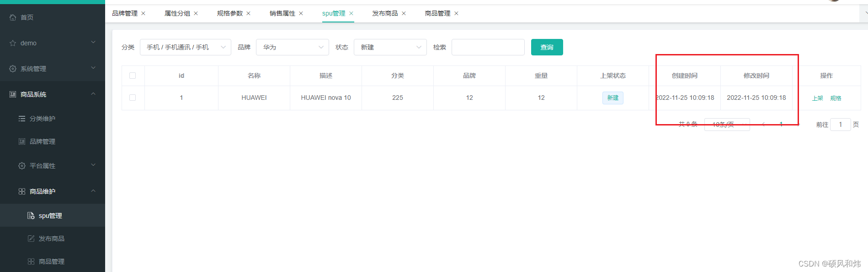Close the 商品管理 tab
This screenshot has width=868, height=272.
tap(456, 13)
